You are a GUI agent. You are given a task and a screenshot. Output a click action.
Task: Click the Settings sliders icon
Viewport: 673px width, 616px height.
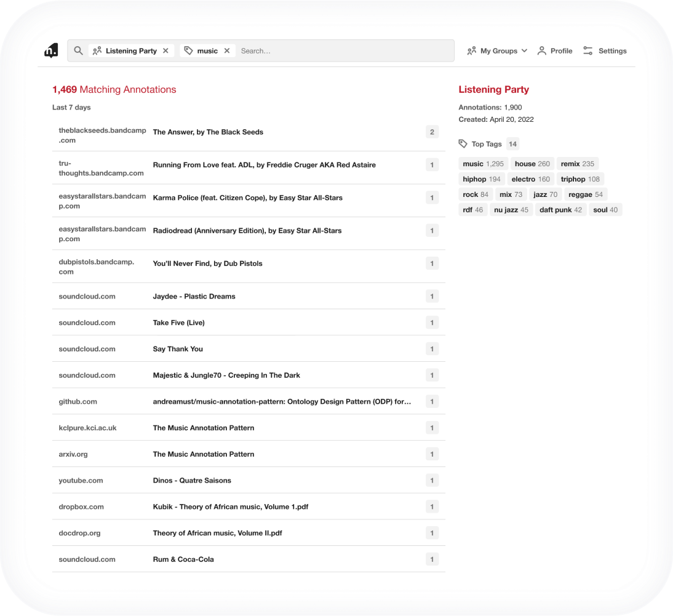coord(588,50)
